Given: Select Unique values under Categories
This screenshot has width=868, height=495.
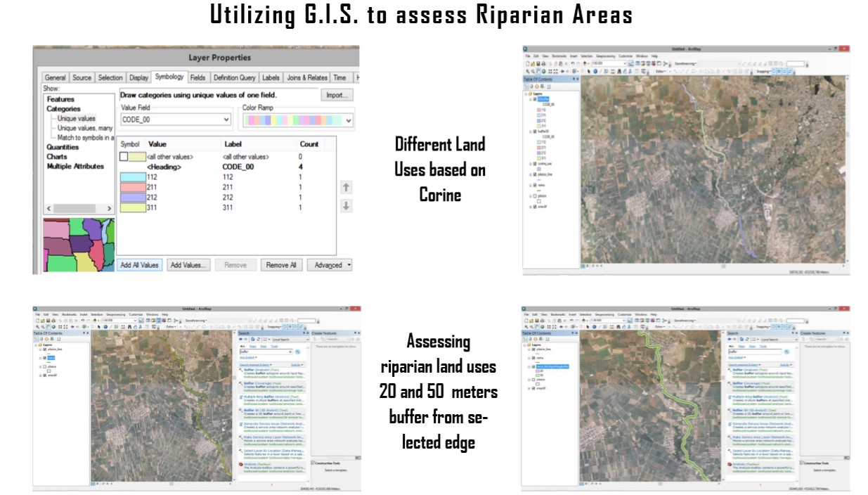Looking at the screenshot, I should (x=77, y=119).
